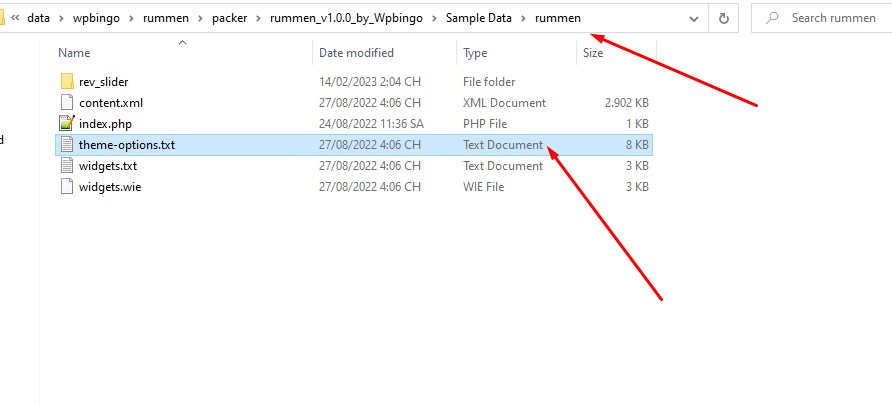Screen dimensions: 892x405
Task: Refresh the rummen folder view
Action: point(724,18)
